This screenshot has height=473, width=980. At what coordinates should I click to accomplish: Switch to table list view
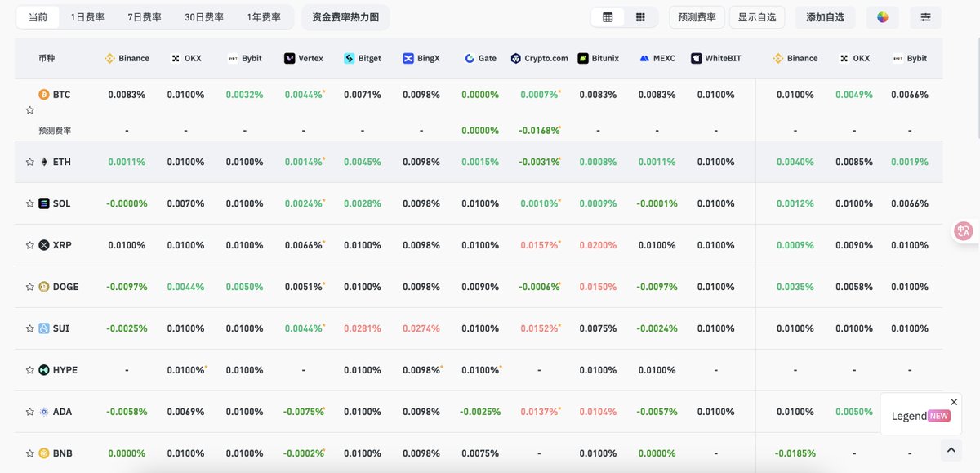[608, 17]
